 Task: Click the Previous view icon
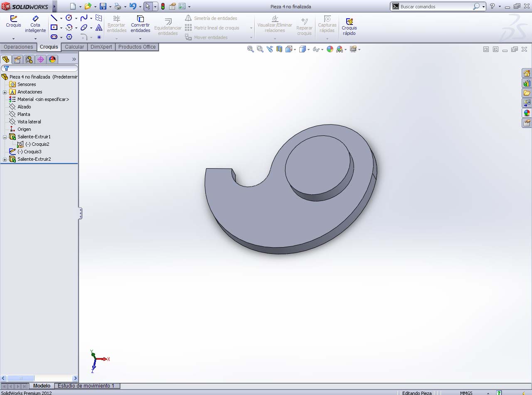point(270,49)
